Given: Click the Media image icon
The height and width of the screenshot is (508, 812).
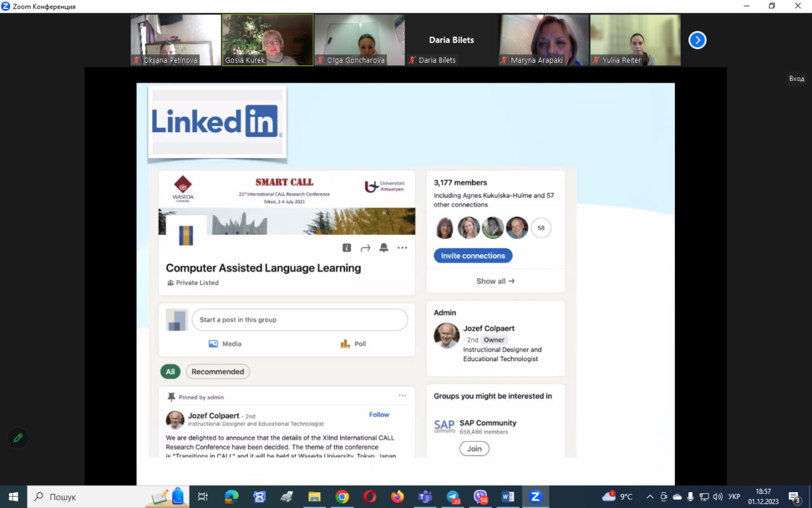Looking at the screenshot, I should [x=213, y=344].
